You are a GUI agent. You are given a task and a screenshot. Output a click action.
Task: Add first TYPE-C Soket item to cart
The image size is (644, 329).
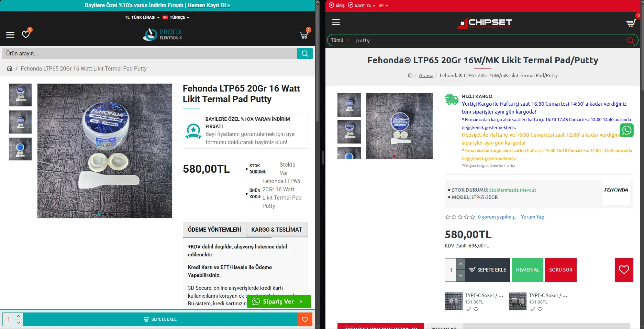[468, 309]
